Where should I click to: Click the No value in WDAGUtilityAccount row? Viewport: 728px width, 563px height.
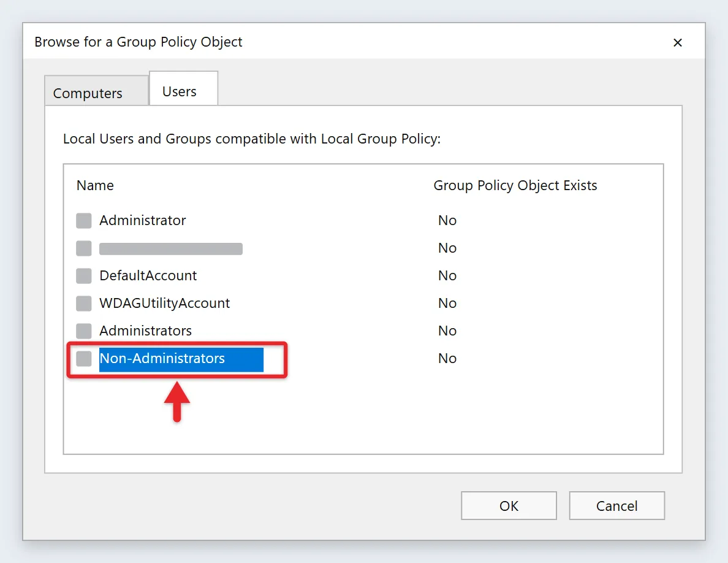pyautogui.click(x=447, y=304)
